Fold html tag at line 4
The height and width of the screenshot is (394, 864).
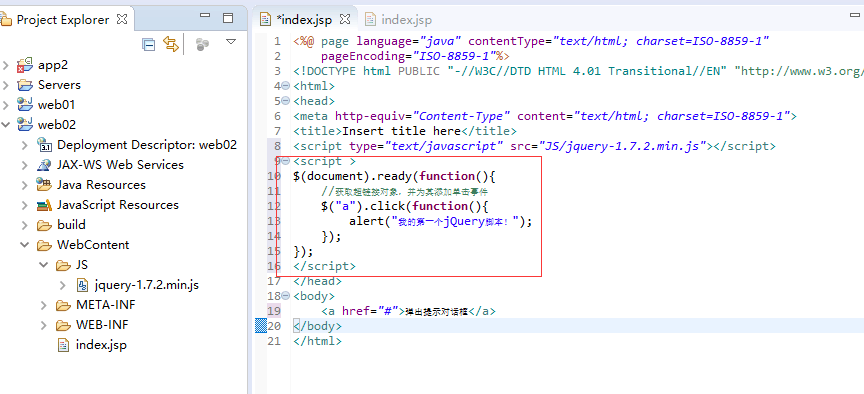coord(285,86)
